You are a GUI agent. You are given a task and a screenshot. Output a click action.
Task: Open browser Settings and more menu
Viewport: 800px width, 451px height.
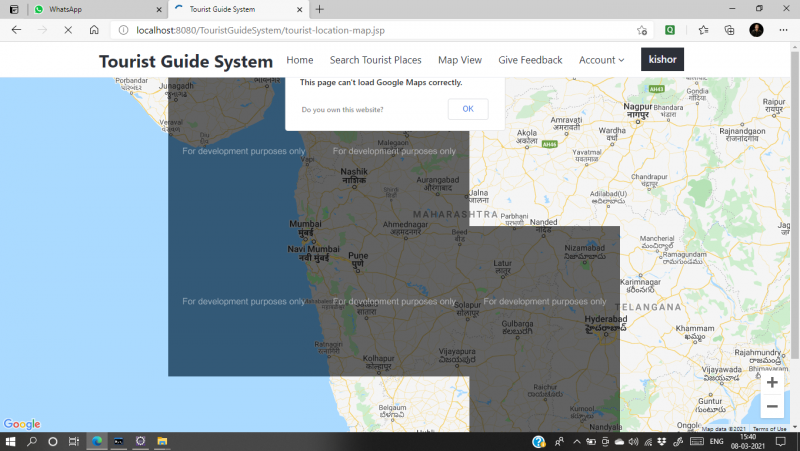point(783,30)
